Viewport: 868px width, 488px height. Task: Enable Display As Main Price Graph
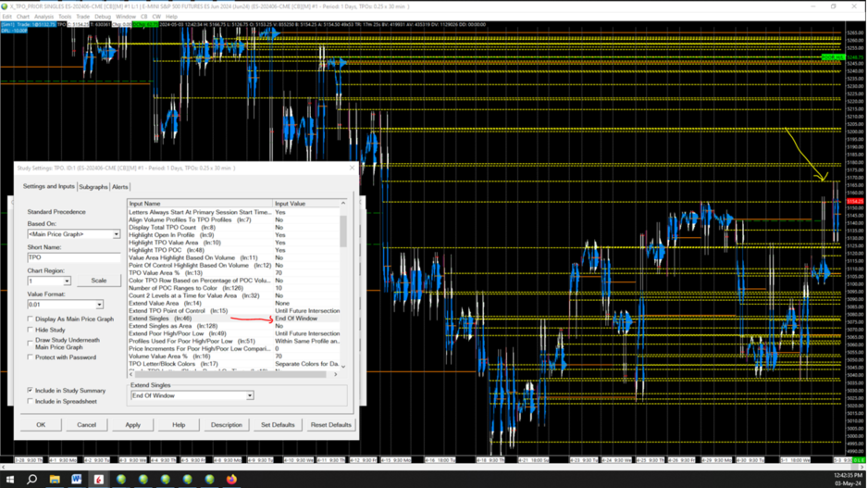coord(31,319)
